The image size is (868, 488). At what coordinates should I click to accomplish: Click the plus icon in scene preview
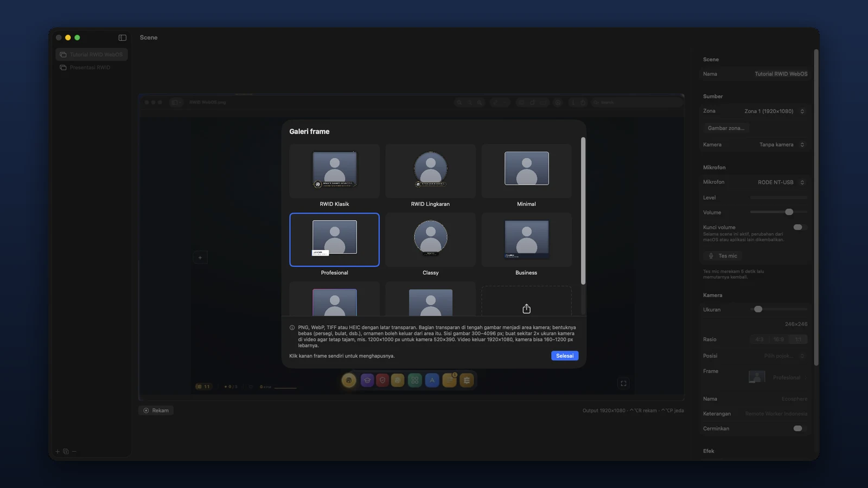200,258
